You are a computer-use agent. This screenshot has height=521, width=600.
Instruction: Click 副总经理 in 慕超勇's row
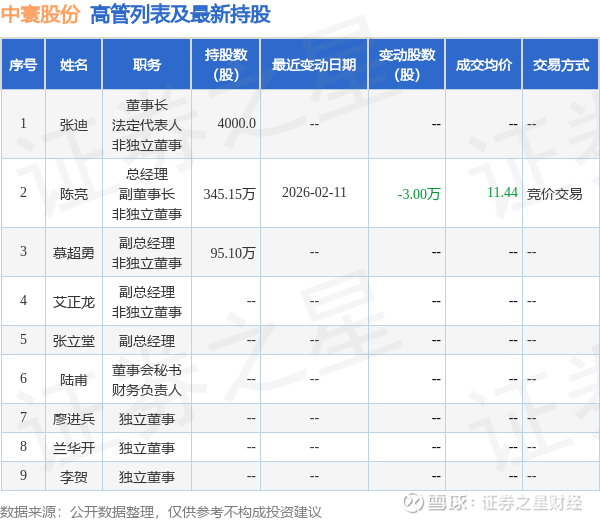tap(147, 243)
